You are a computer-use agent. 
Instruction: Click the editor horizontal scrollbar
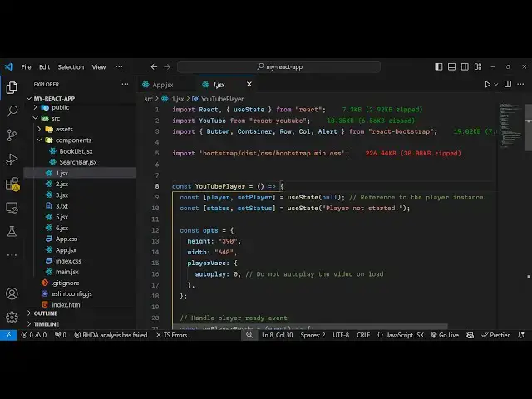tap(310, 327)
